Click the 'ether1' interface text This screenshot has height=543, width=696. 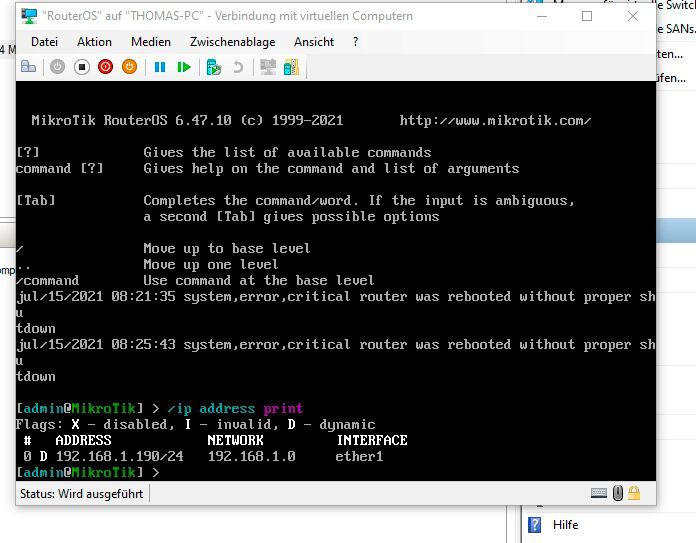359,456
